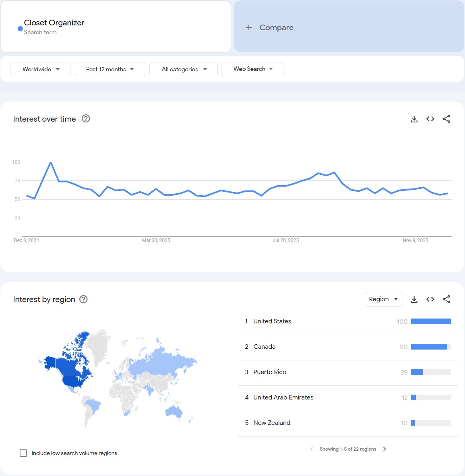
Task: Download Interest over time data
Action: tap(414, 119)
